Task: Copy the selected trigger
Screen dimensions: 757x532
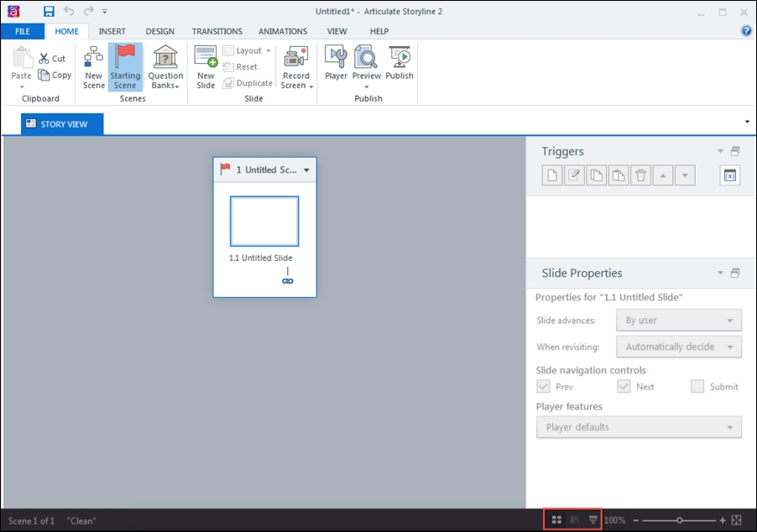Action: tap(596, 175)
